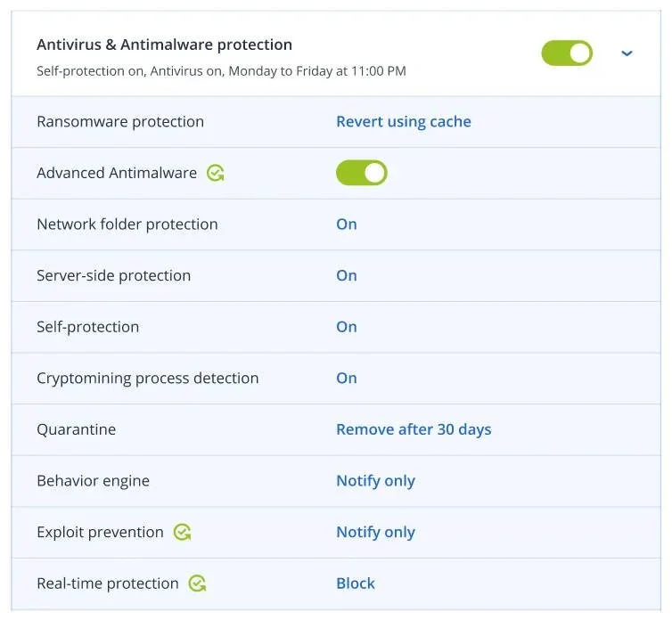Click the Antivirus & Antimalware protection heading
The height and width of the screenshot is (620, 672).
[164, 45]
